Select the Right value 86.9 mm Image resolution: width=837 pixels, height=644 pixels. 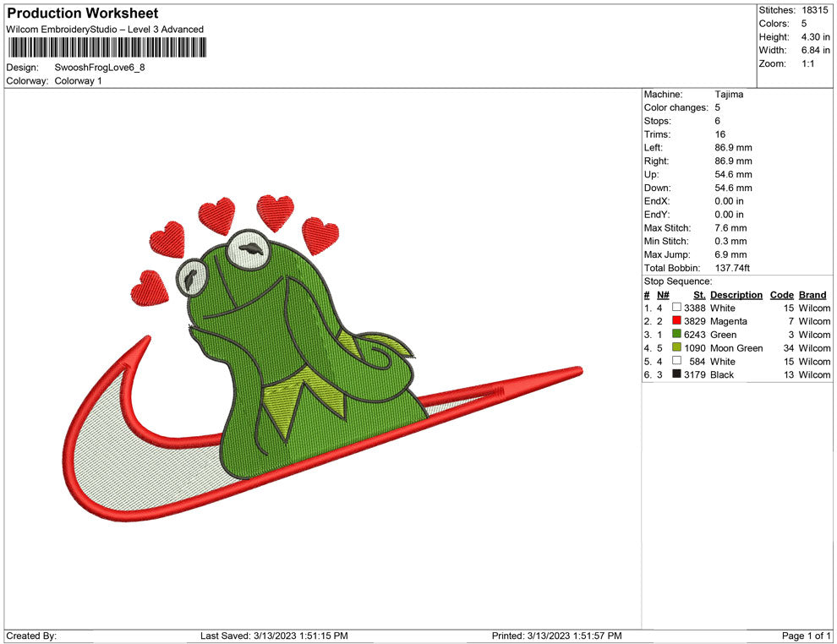tap(734, 161)
